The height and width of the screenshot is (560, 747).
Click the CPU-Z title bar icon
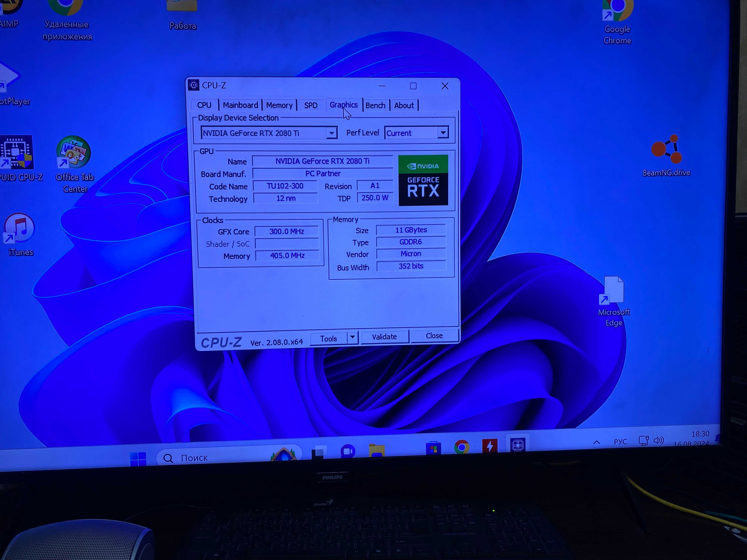(193, 85)
